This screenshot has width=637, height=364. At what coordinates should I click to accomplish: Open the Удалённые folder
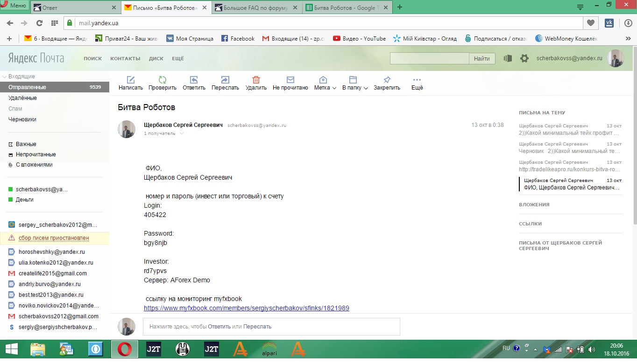(22, 98)
